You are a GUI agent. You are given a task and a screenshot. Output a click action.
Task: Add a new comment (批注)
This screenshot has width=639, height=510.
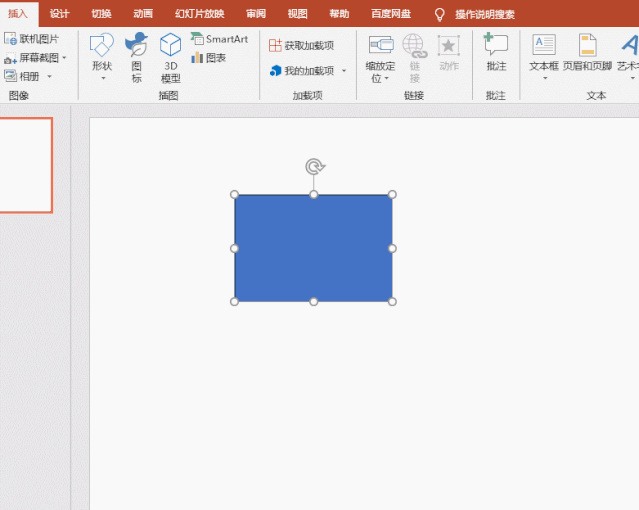click(x=496, y=52)
